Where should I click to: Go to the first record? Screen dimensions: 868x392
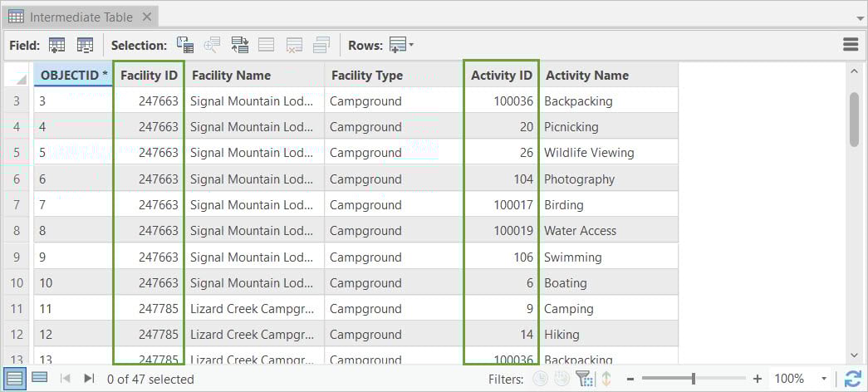coord(65,378)
